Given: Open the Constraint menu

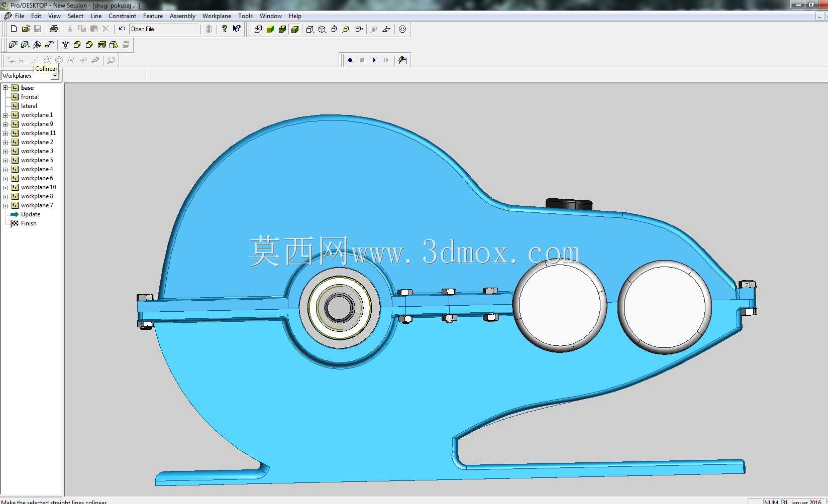Looking at the screenshot, I should pos(122,16).
